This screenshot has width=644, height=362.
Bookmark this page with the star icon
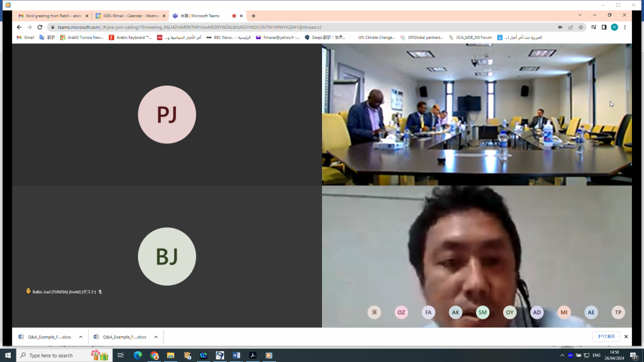(580, 27)
